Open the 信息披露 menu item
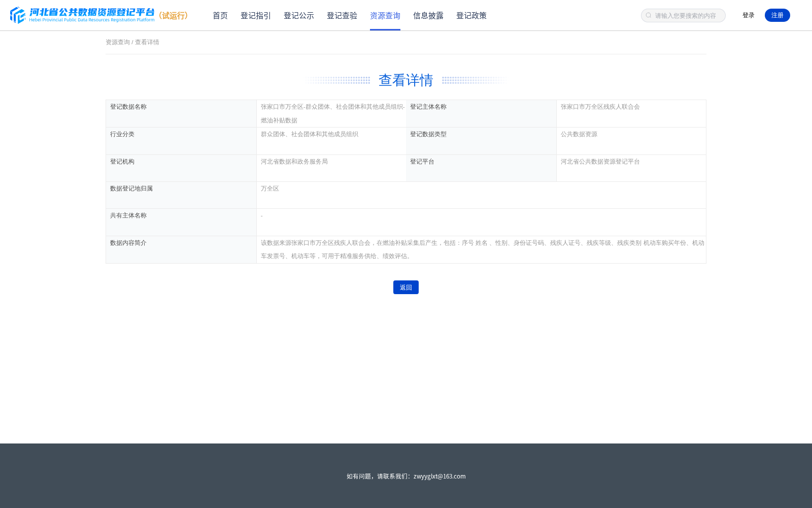Image resolution: width=812 pixels, height=508 pixels. pyautogui.click(x=428, y=16)
